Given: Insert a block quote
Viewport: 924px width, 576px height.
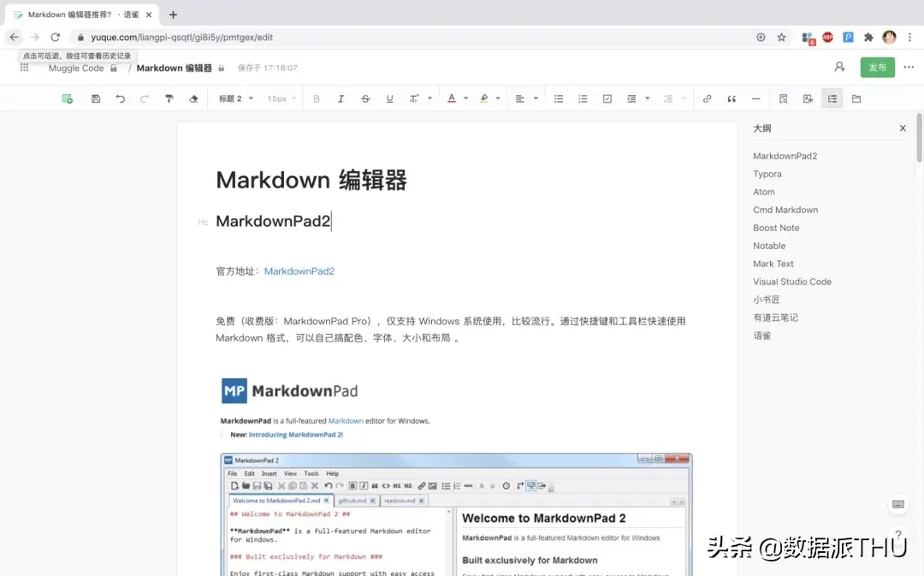Looking at the screenshot, I should (731, 98).
